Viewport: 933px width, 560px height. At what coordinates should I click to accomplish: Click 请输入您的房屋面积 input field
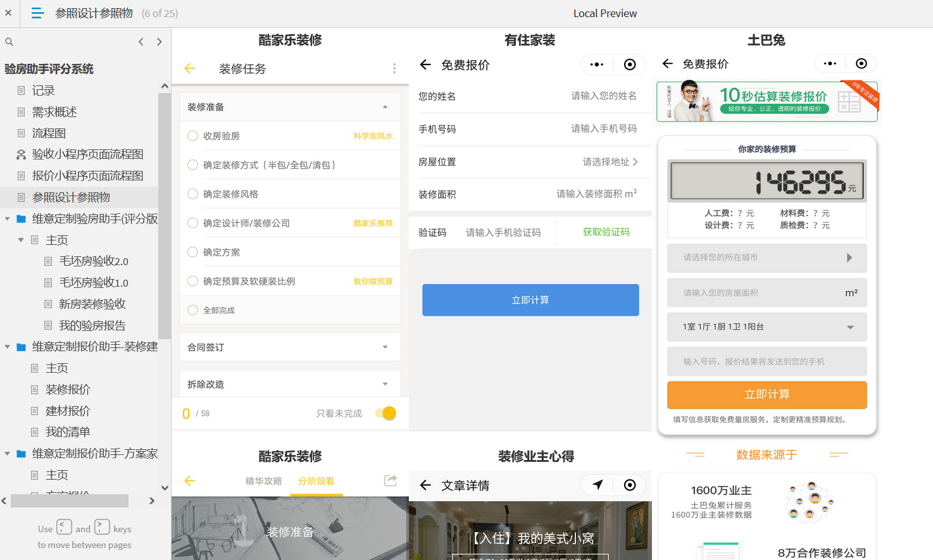tap(767, 293)
